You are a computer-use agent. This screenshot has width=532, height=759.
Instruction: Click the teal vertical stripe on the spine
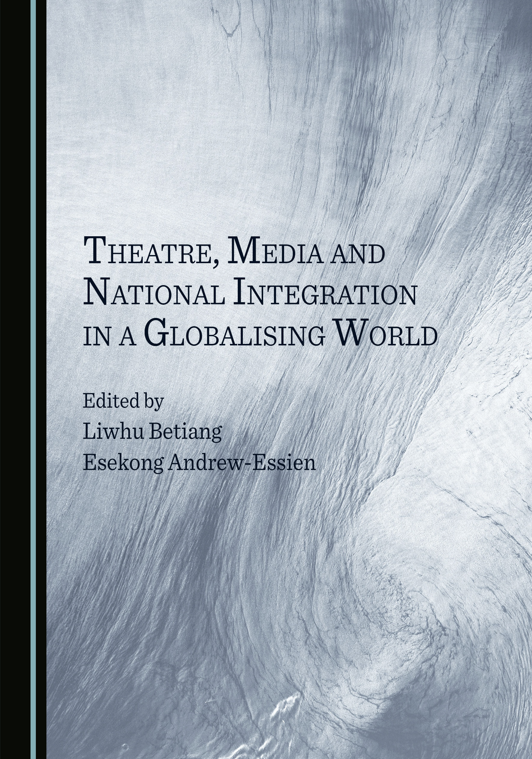click(x=33, y=379)
